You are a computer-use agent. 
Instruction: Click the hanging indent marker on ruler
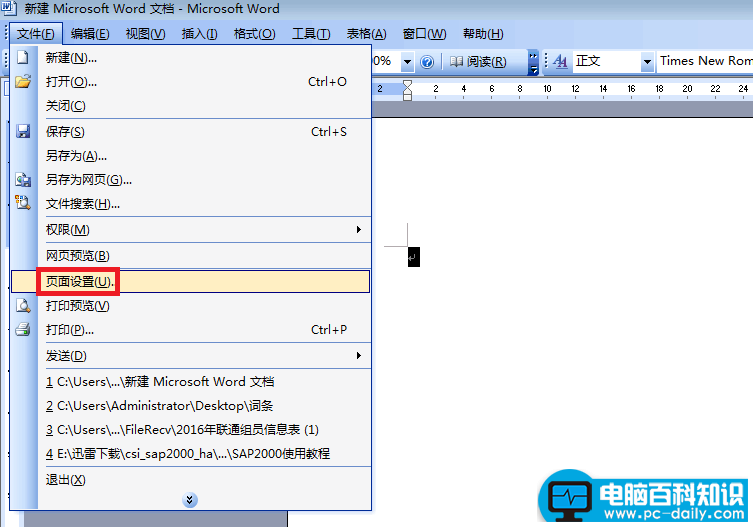[407, 92]
